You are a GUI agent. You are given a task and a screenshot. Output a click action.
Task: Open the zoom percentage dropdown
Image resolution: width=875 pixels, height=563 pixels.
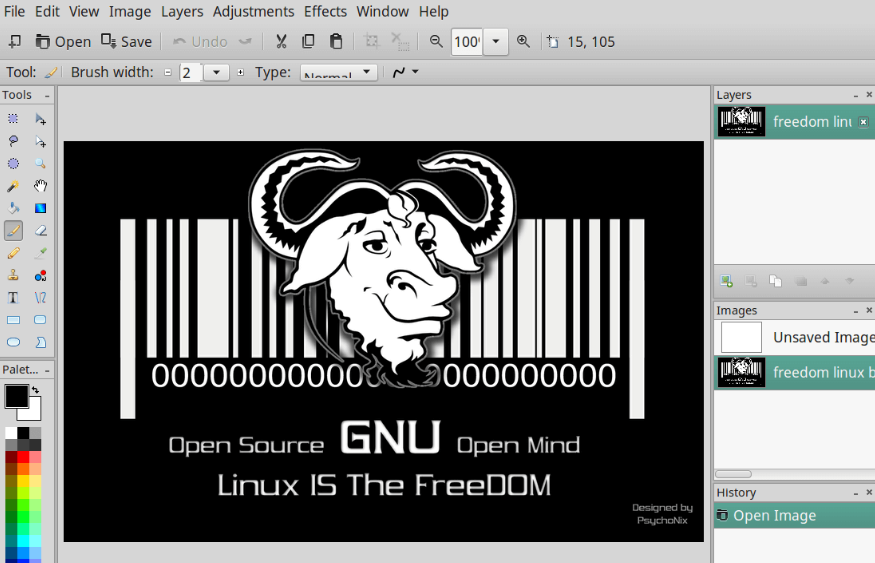pos(496,41)
